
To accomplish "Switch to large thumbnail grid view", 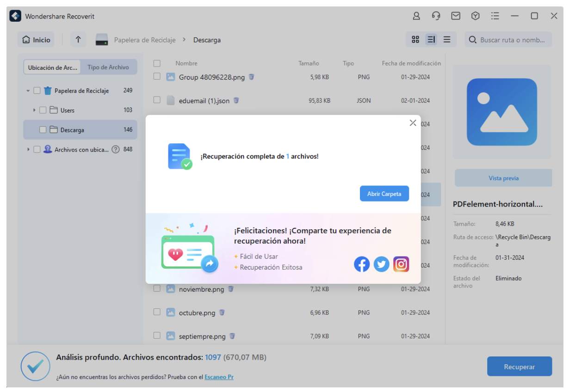I will pyautogui.click(x=415, y=40).
